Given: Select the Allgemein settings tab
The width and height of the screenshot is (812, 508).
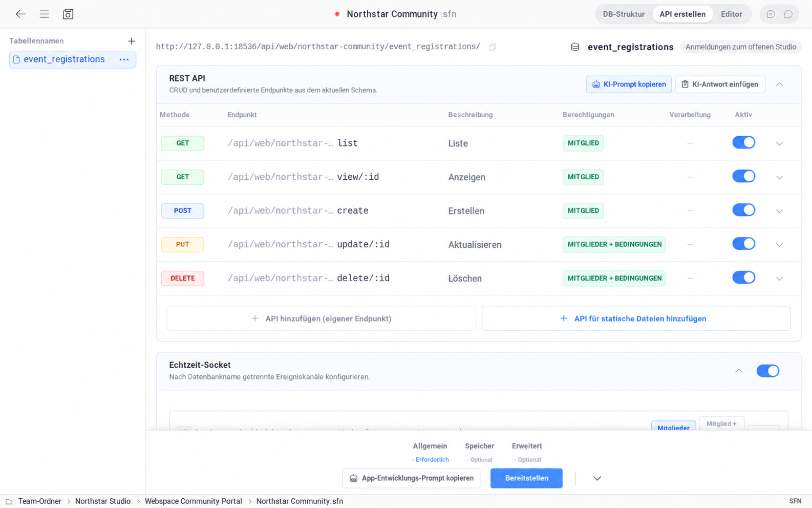Looking at the screenshot, I should [x=430, y=452].
